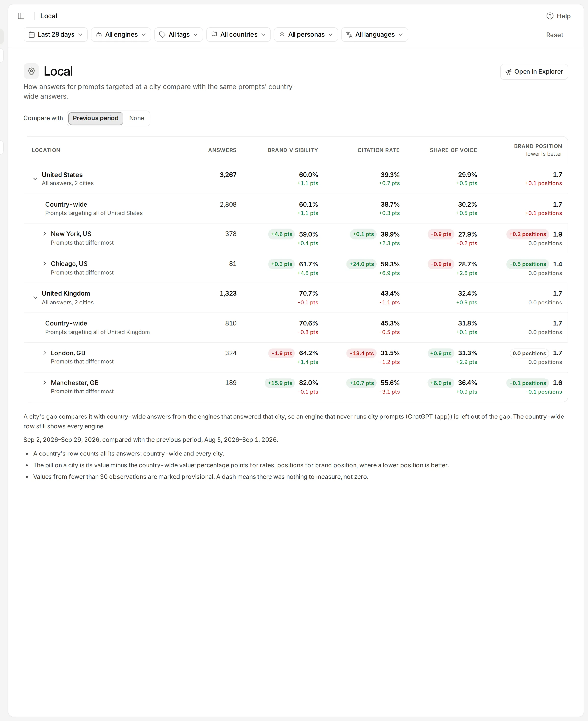This screenshot has width=588, height=721.
Task: Click the translate icon in languages filter
Action: pos(349,35)
